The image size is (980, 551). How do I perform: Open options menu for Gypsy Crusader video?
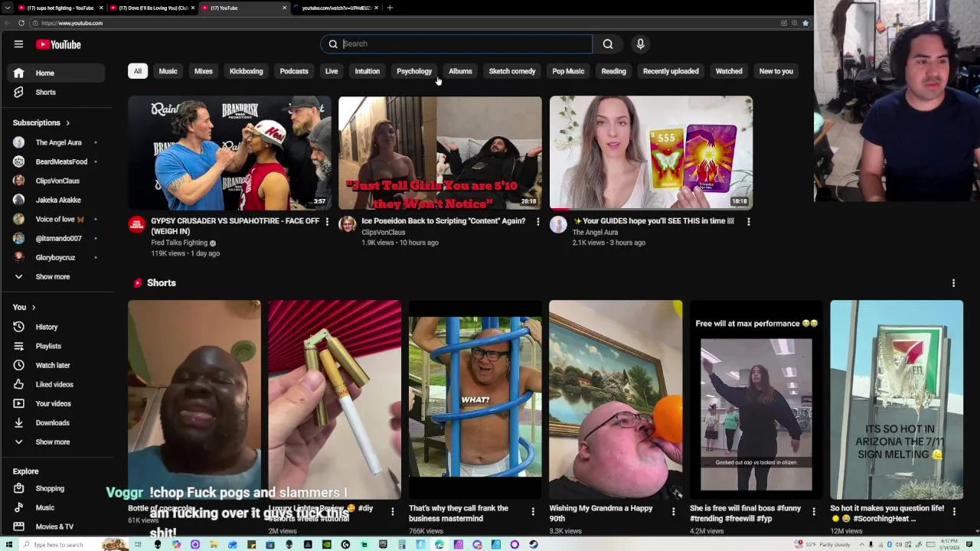327,222
